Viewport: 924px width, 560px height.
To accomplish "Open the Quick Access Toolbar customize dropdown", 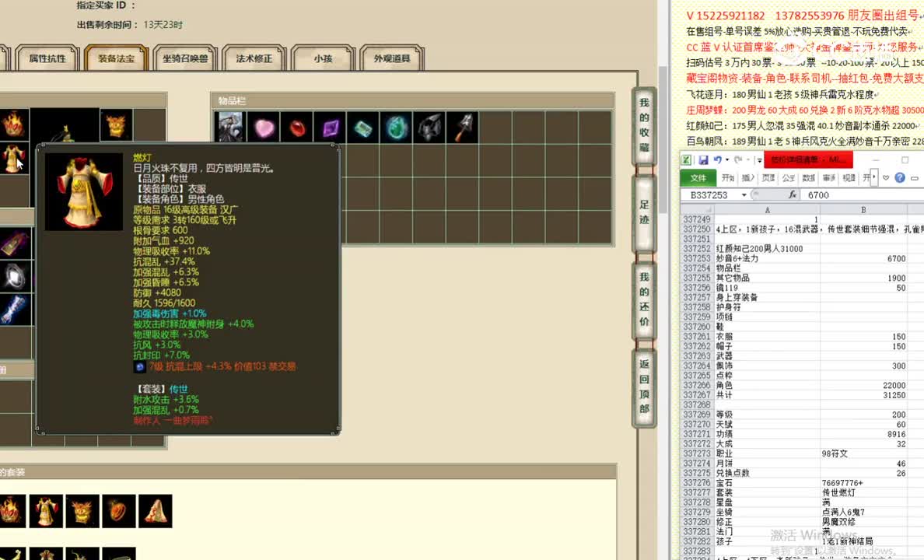I will tap(759, 159).
